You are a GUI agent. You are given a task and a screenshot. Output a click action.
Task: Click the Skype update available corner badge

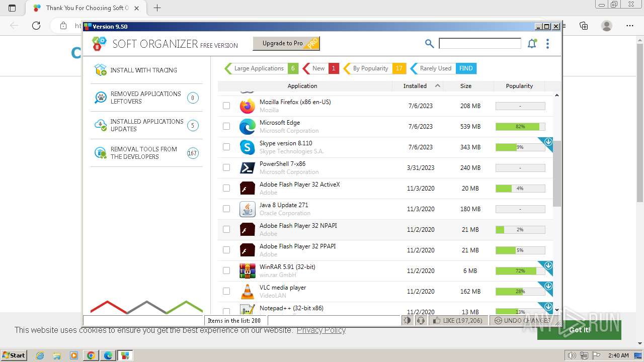547,143
